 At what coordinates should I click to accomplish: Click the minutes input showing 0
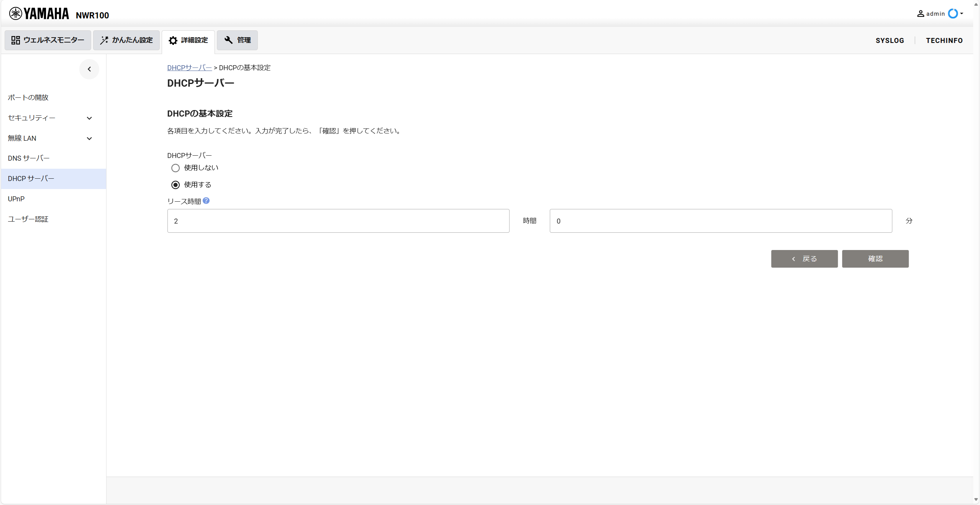(x=720, y=221)
